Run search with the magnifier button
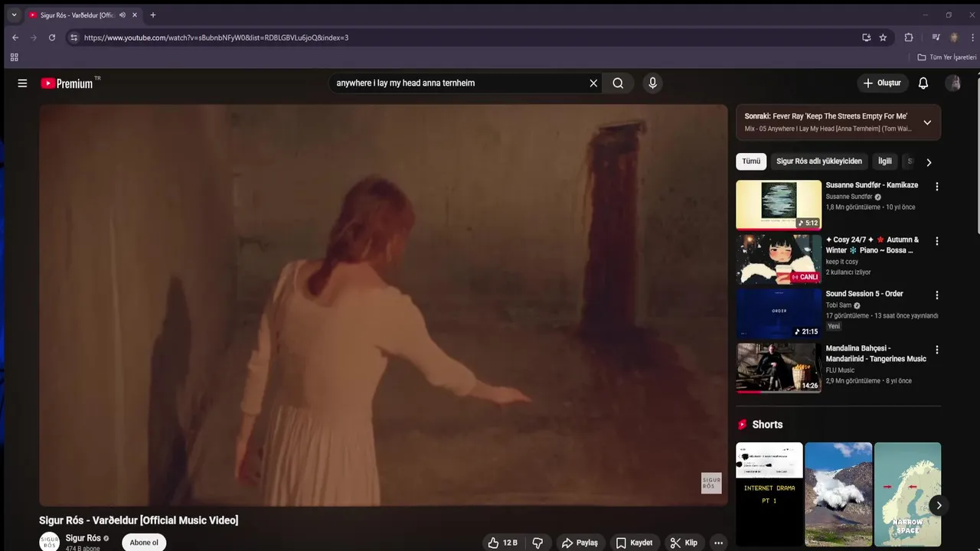Viewport: 980px width, 551px height. (x=618, y=83)
